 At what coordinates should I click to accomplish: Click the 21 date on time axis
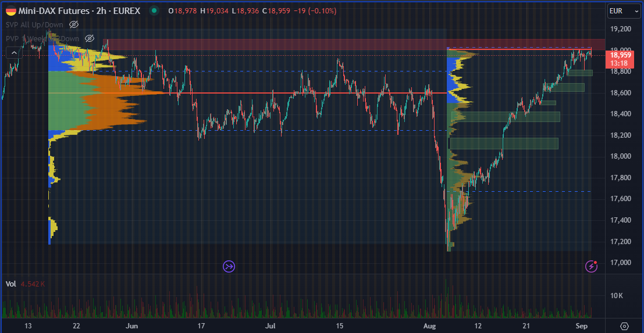[526, 326]
